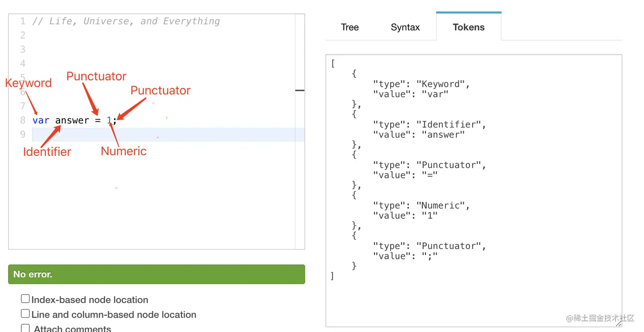Click the equals sign in line 8

tap(98, 120)
